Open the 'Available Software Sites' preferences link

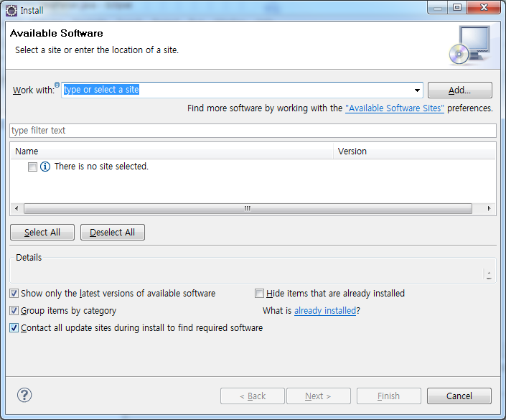[x=395, y=108]
